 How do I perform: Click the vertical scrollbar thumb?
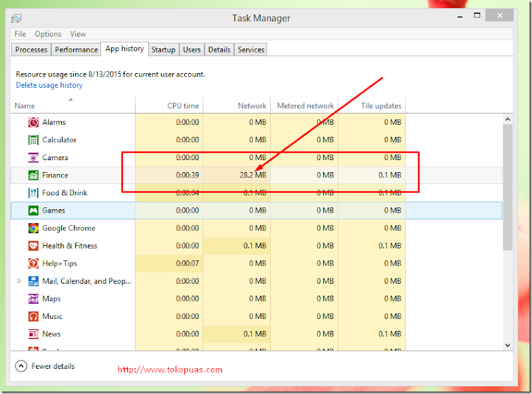point(507,187)
